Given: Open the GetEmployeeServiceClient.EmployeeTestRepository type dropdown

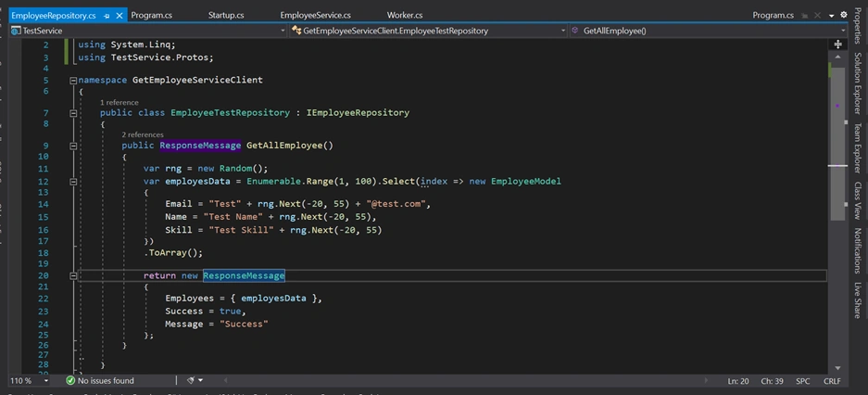Looking at the screenshot, I should coord(563,31).
